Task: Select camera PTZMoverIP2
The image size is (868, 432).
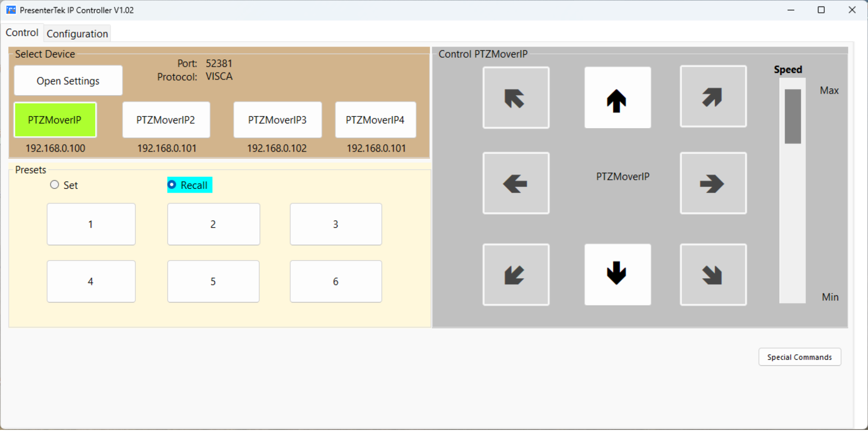Action: pyautogui.click(x=166, y=120)
